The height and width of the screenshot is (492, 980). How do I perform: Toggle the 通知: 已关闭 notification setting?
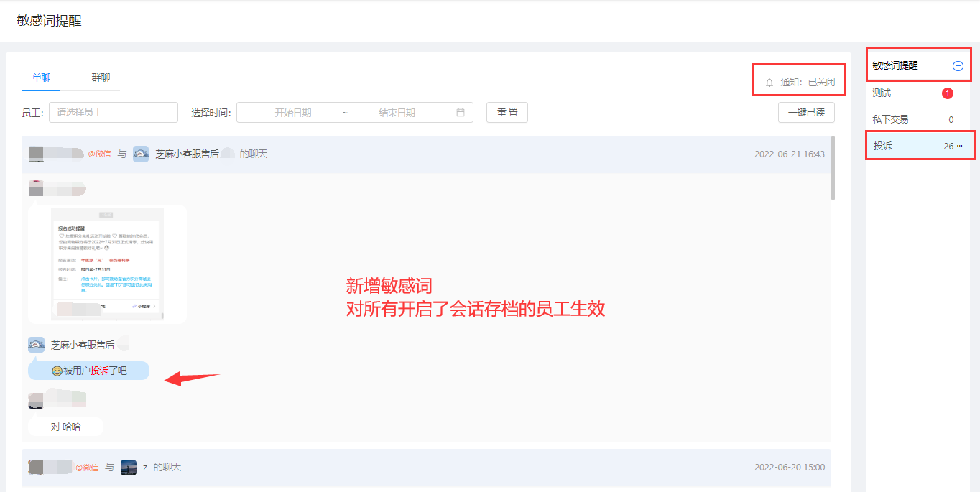(800, 83)
